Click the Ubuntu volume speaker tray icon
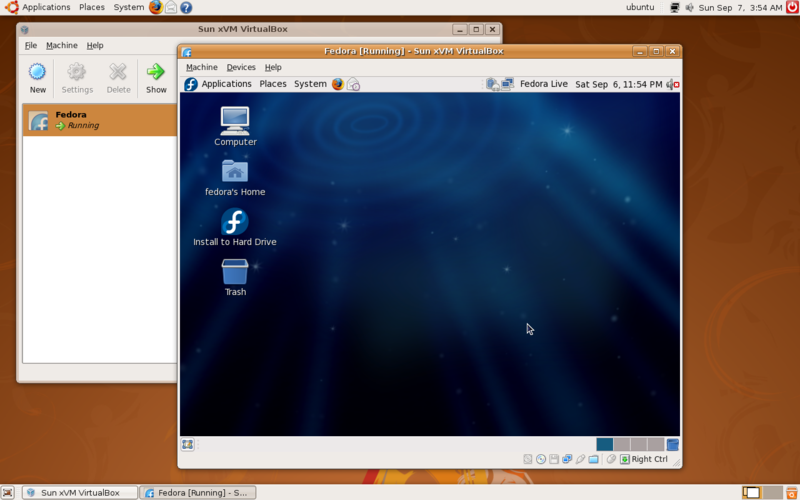The image size is (800, 500). tap(689, 7)
